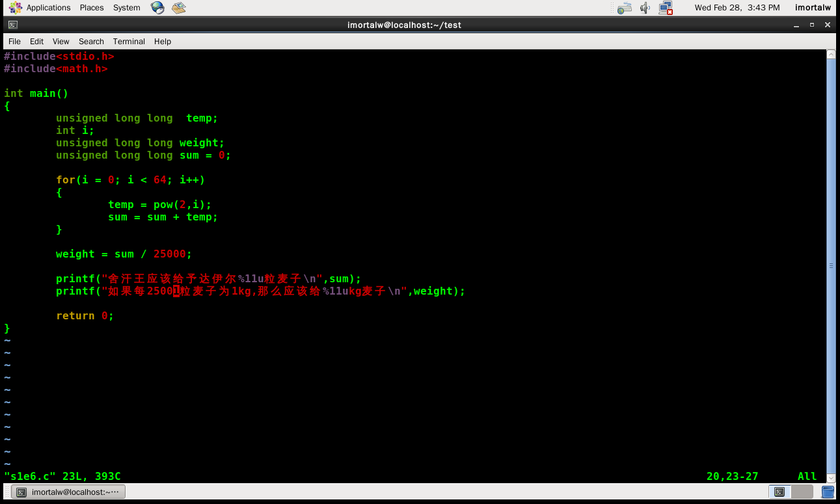Open the terminal File menu
Viewport: 840px width, 504px height.
pyautogui.click(x=14, y=42)
